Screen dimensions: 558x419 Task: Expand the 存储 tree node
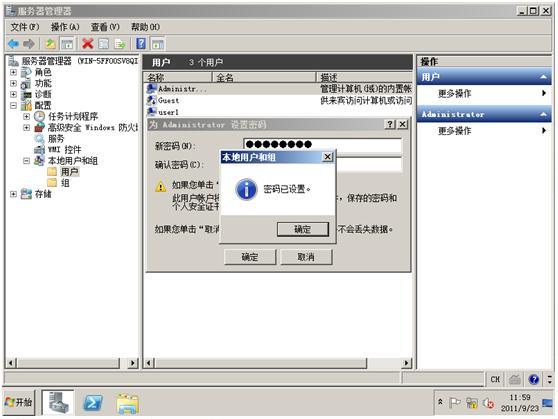click(13, 194)
